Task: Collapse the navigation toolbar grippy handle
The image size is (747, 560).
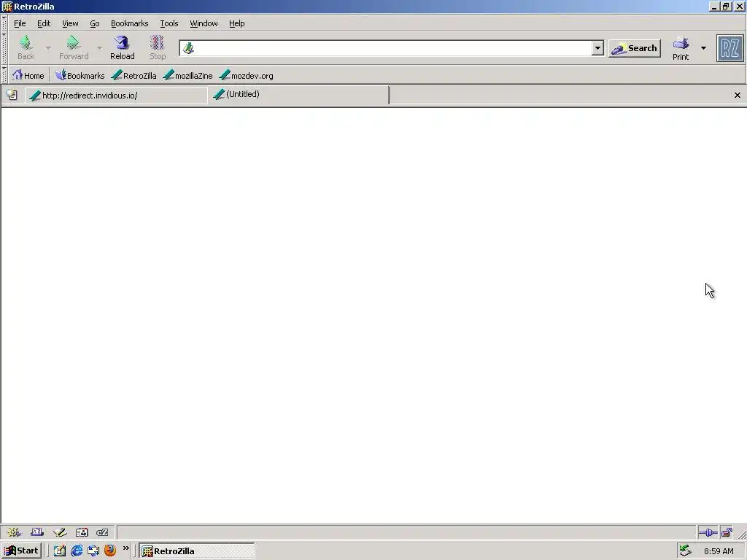Action: [4, 48]
